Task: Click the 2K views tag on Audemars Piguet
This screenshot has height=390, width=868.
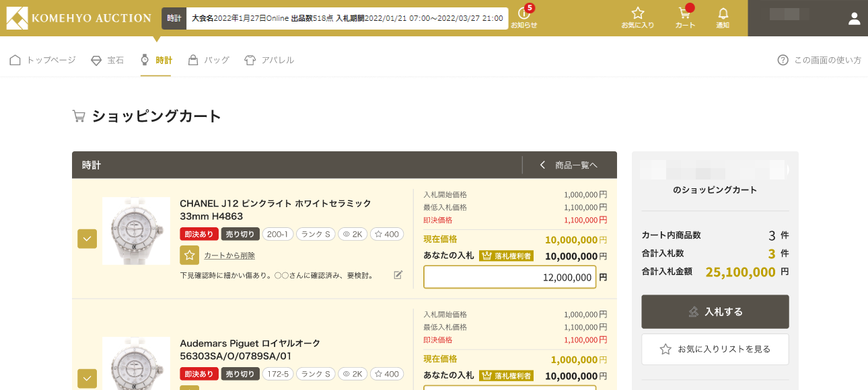Action: pyautogui.click(x=353, y=375)
